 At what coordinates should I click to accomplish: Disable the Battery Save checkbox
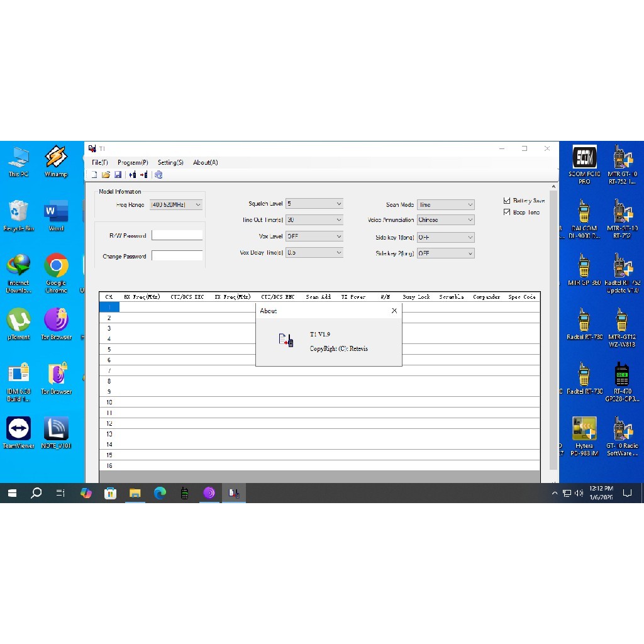(x=506, y=200)
